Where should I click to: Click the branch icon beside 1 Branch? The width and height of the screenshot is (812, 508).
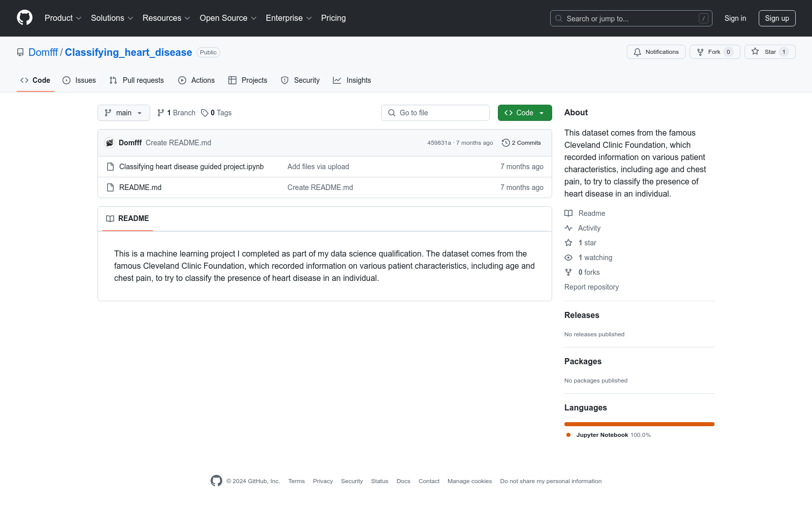point(161,113)
